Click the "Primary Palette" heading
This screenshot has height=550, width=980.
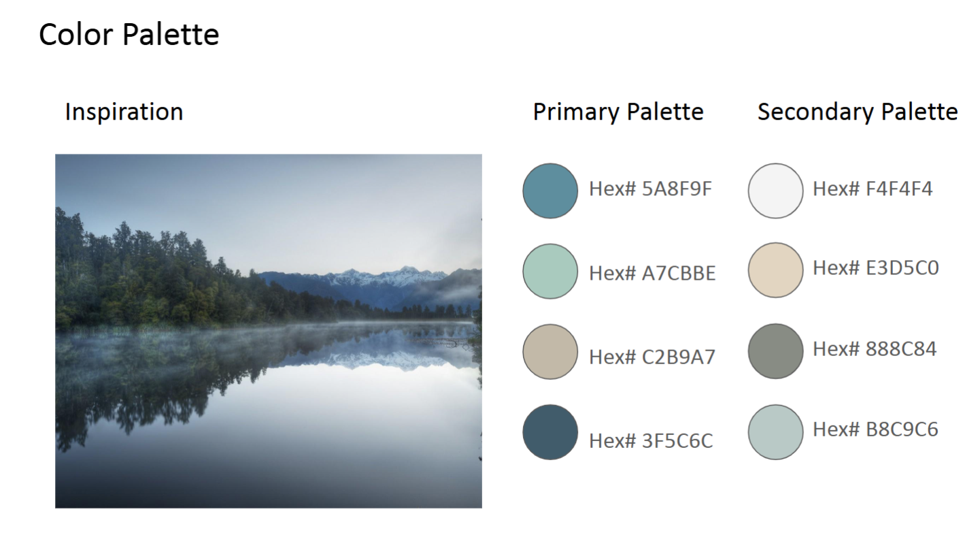[618, 112]
